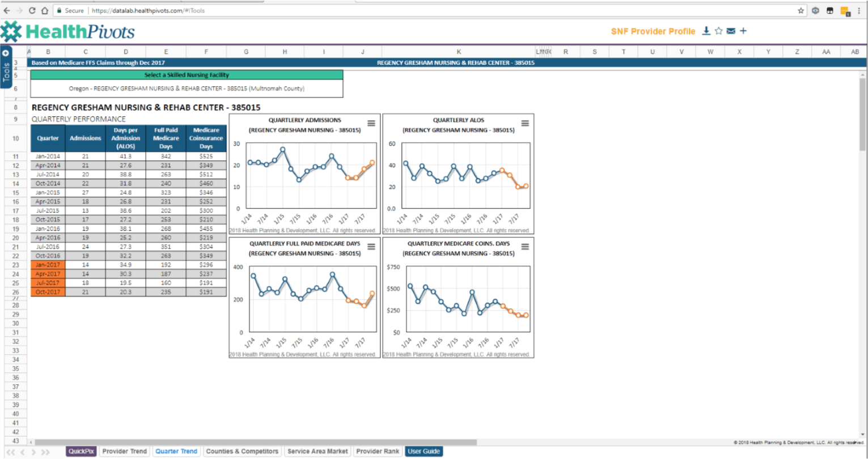
Task: Open Medicare Coins. Days chart menu
Action: click(525, 246)
